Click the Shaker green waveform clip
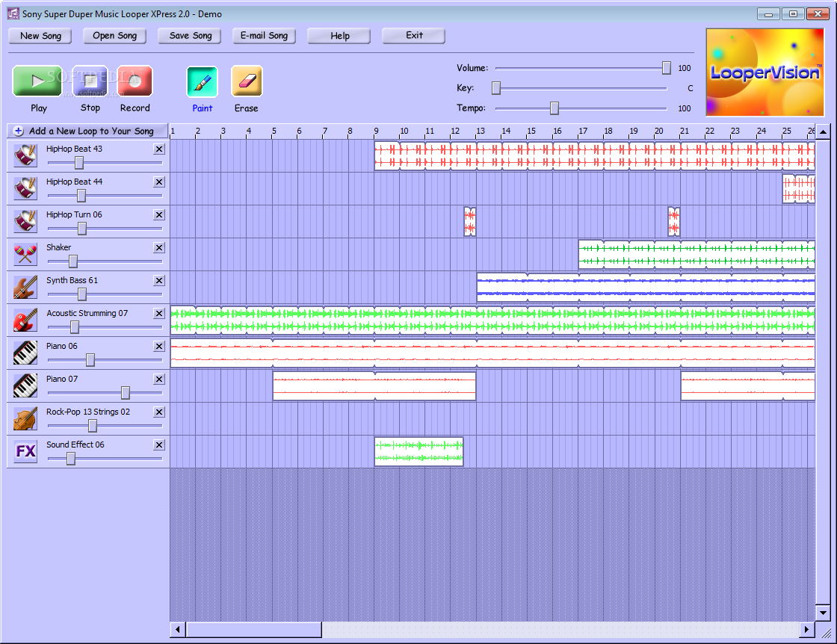The width and height of the screenshot is (837, 644). [x=697, y=254]
